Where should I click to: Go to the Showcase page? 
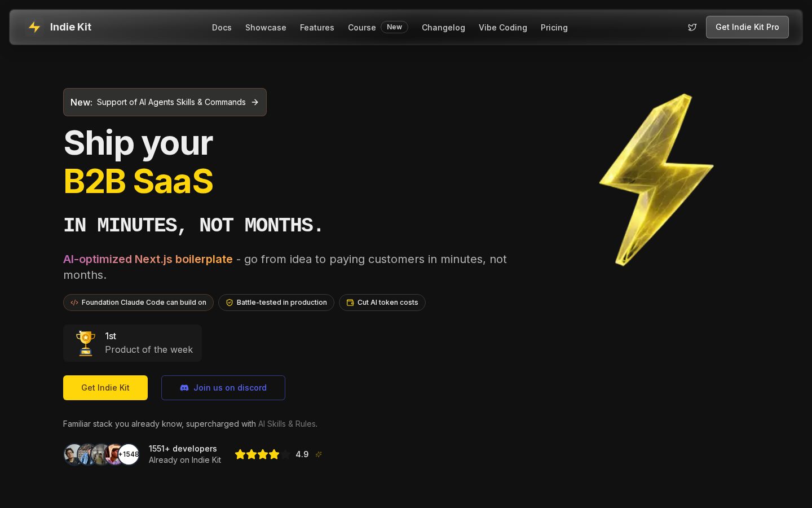(266, 28)
